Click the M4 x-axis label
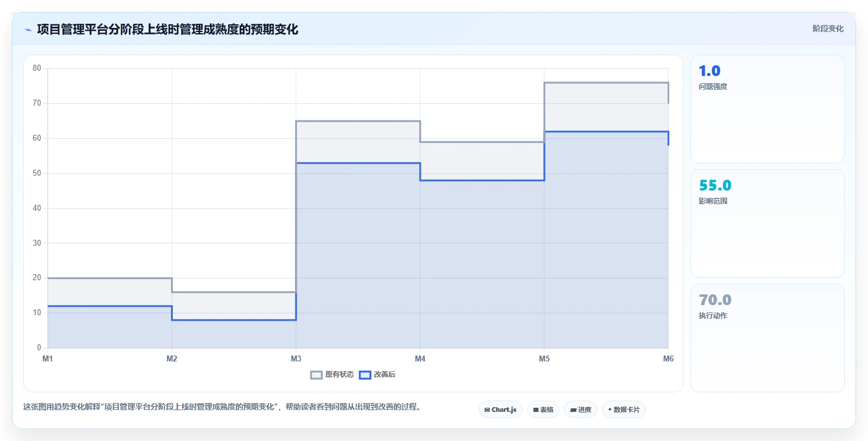The image size is (868, 441). coord(420,359)
